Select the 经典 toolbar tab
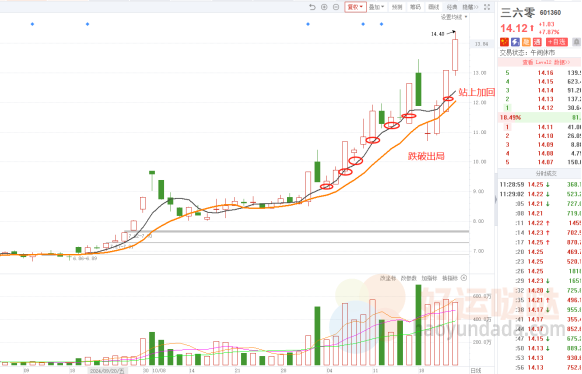 pos(452,7)
